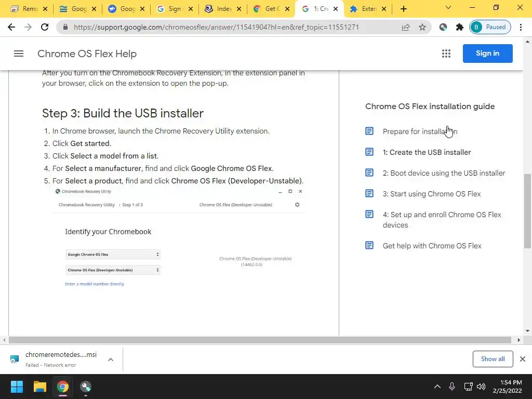The width and height of the screenshot is (532, 399).
Task: Open the Google Chrome OS Flex manufacturer dropdown
Action: 113,255
